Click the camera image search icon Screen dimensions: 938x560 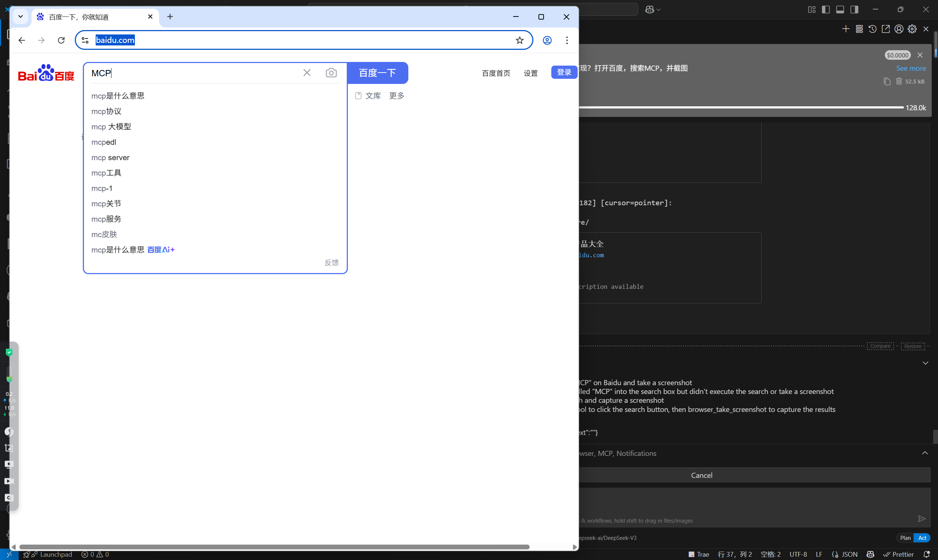[331, 73]
